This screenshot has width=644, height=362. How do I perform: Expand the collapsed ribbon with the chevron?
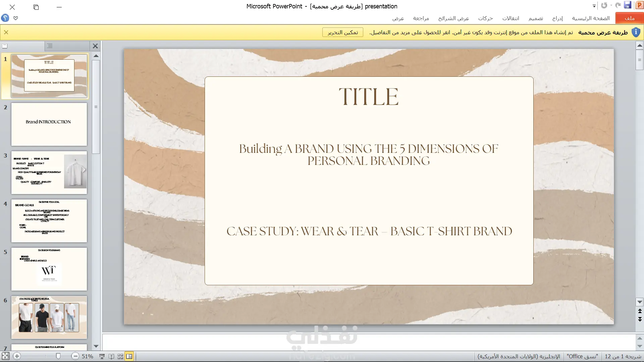pos(16,18)
